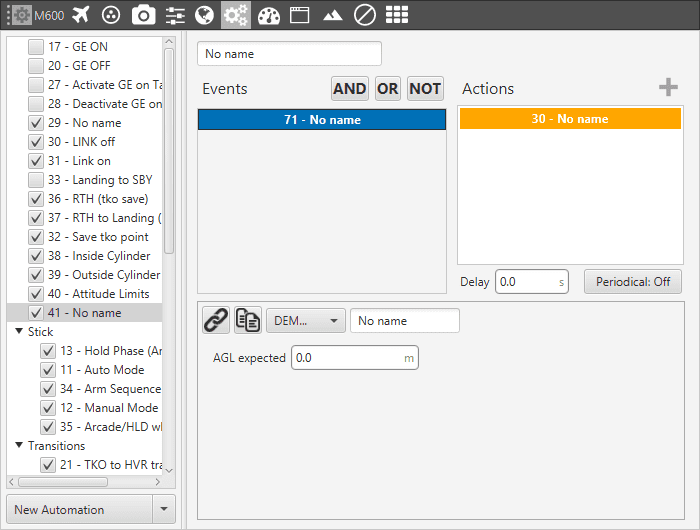The height and width of the screenshot is (530, 700).
Task: Click the plus icon to add action
Action: (x=668, y=88)
